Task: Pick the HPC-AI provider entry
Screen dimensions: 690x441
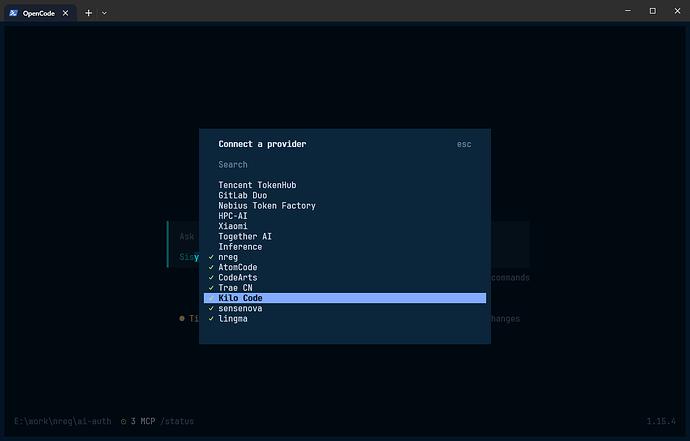Action: pyautogui.click(x=345, y=216)
